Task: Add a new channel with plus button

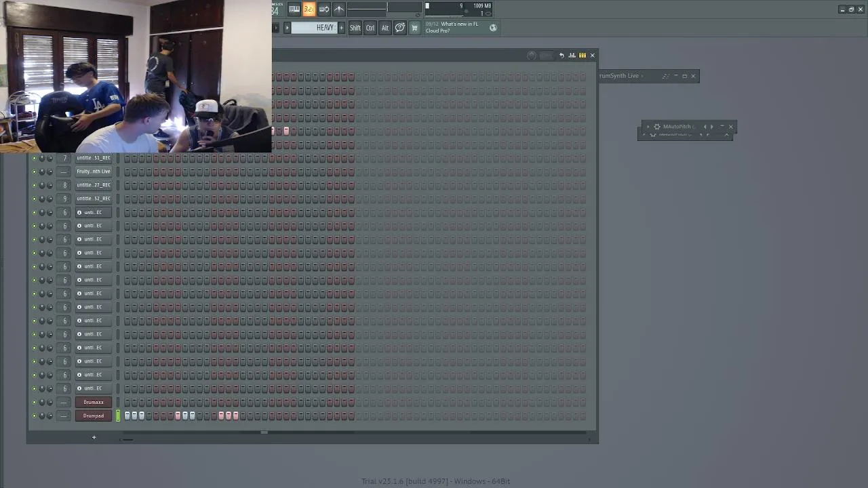Action: click(x=94, y=437)
